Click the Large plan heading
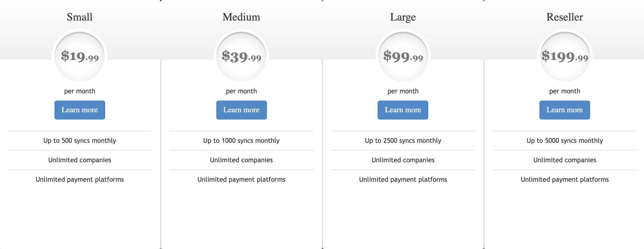 403,17
